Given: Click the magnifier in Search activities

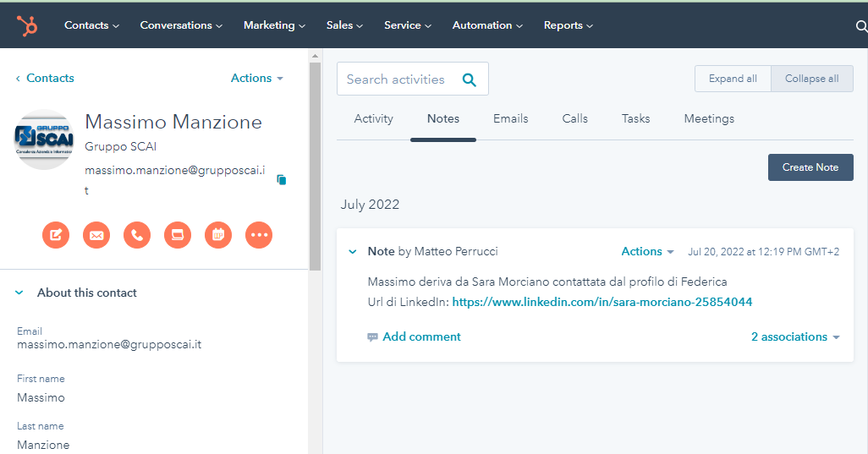Looking at the screenshot, I should [x=470, y=79].
